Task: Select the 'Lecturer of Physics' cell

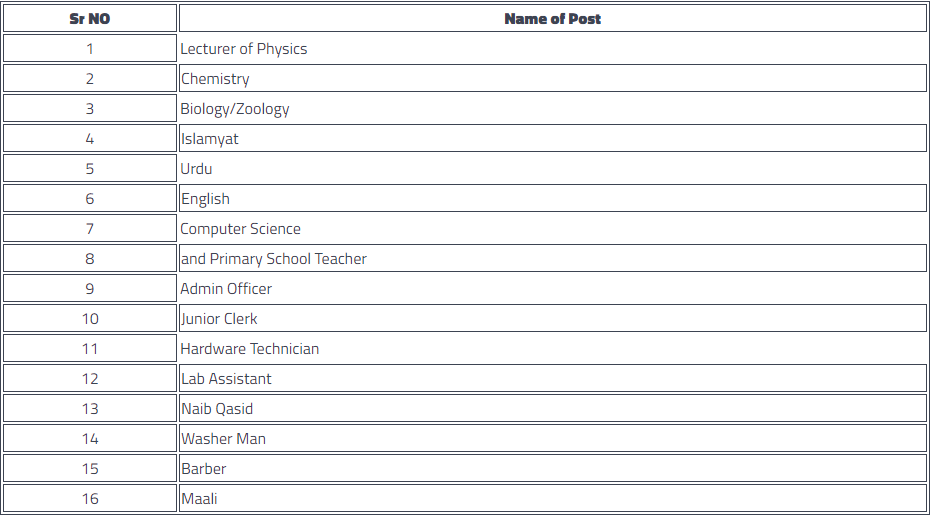Action: (553, 49)
